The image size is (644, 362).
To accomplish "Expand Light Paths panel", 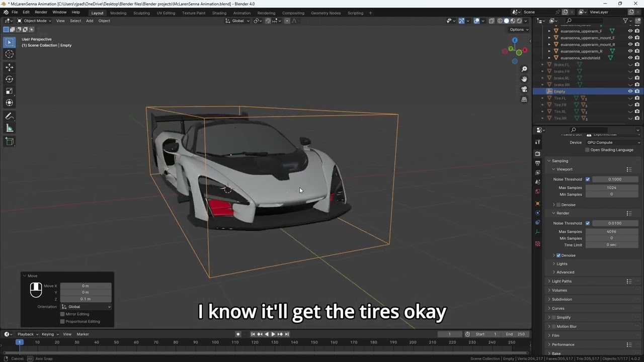I will pos(561,281).
